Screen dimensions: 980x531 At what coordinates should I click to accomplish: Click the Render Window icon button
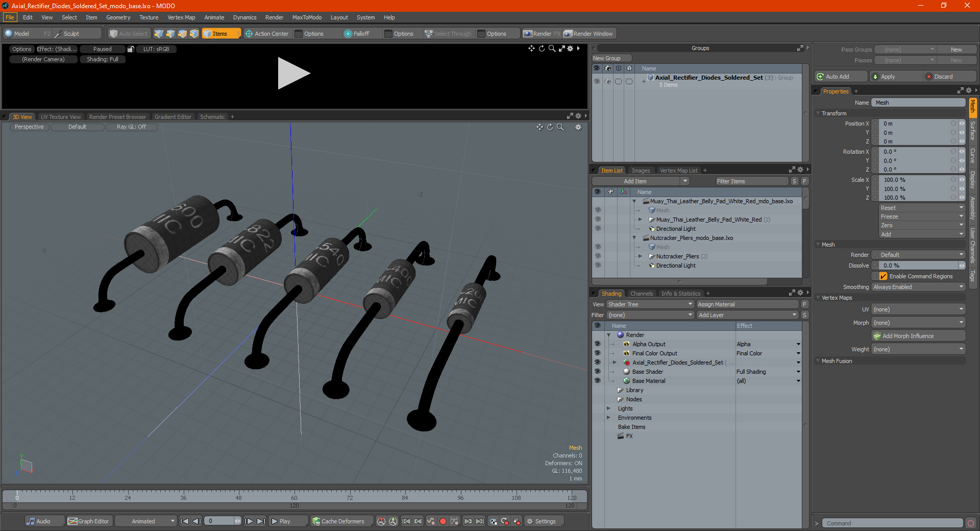coord(590,34)
